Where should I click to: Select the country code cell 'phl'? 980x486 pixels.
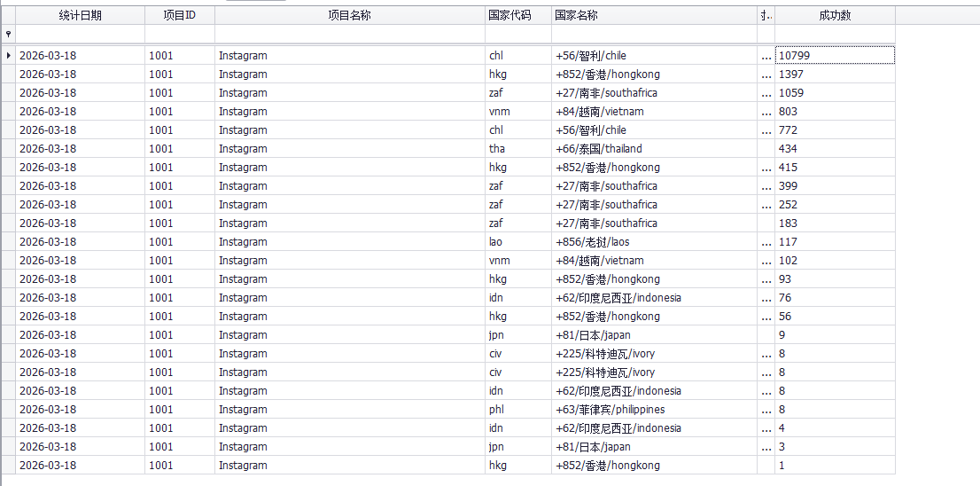[x=518, y=410]
